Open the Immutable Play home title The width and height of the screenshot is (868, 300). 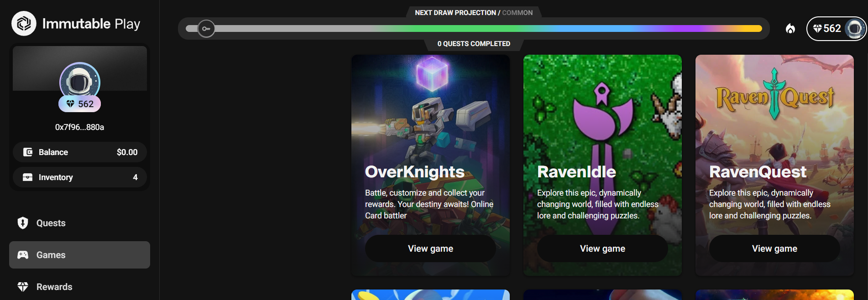(x=91, y=24)
